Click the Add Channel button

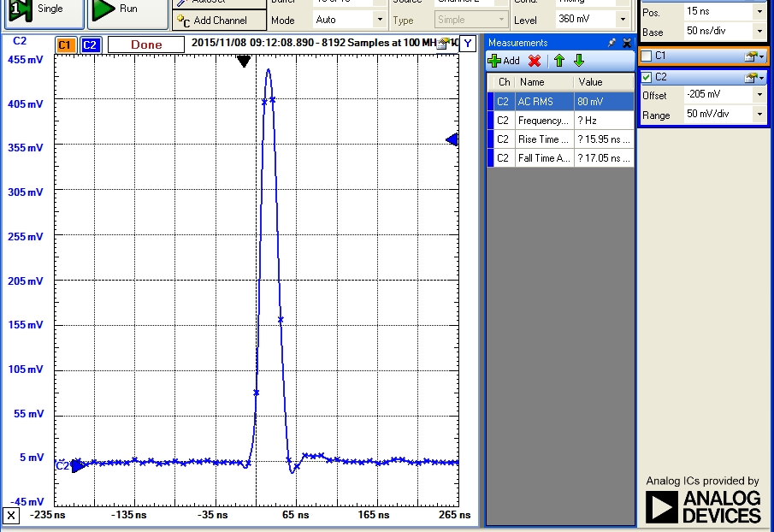coord(212,21)
